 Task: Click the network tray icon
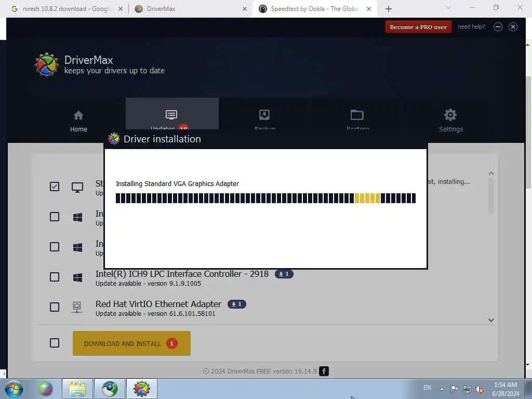[467, 389]
